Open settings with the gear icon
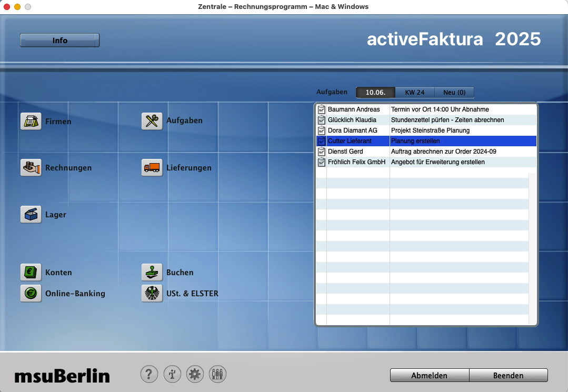 pos(195,375)
